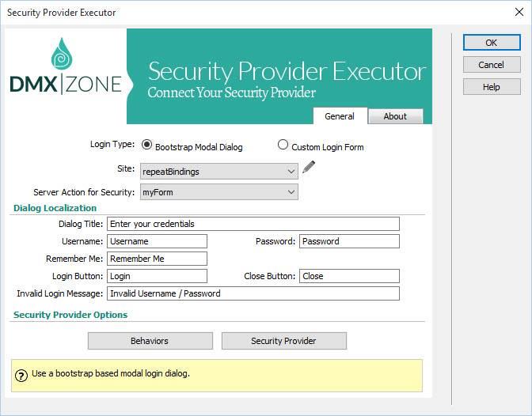Click the Cancel button
This screenshot has width=532, height=416.
tap(492, 65)
